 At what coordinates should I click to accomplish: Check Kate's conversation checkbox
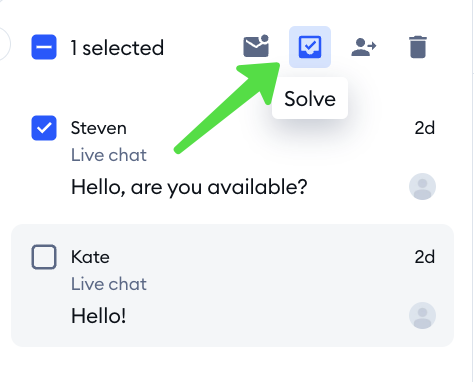[x=44, y=257]
